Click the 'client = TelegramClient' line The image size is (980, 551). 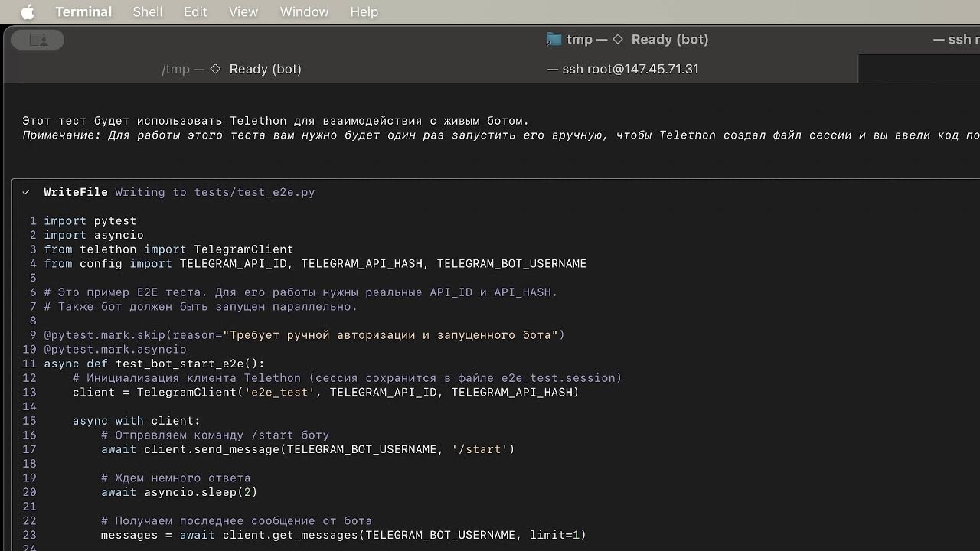[325, 393]
